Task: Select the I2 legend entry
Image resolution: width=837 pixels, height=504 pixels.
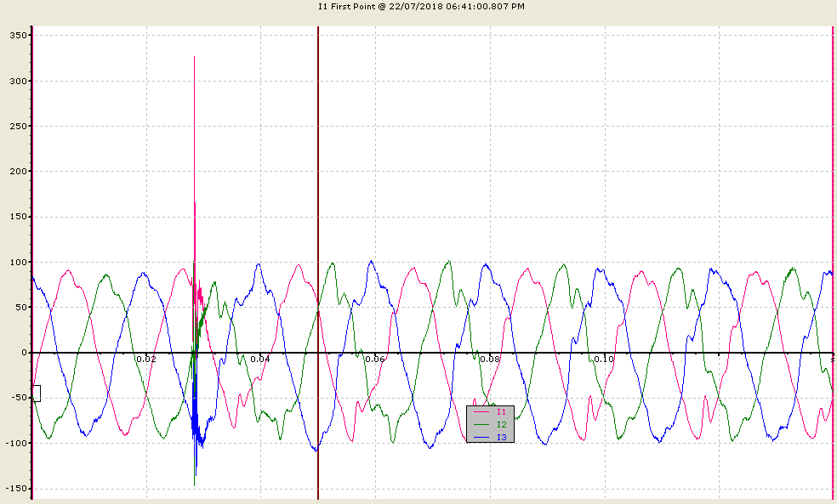Action: click(x=490, y=425)
